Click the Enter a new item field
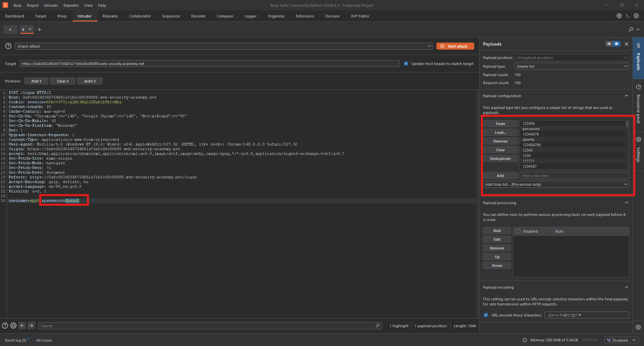 (574, 176)
